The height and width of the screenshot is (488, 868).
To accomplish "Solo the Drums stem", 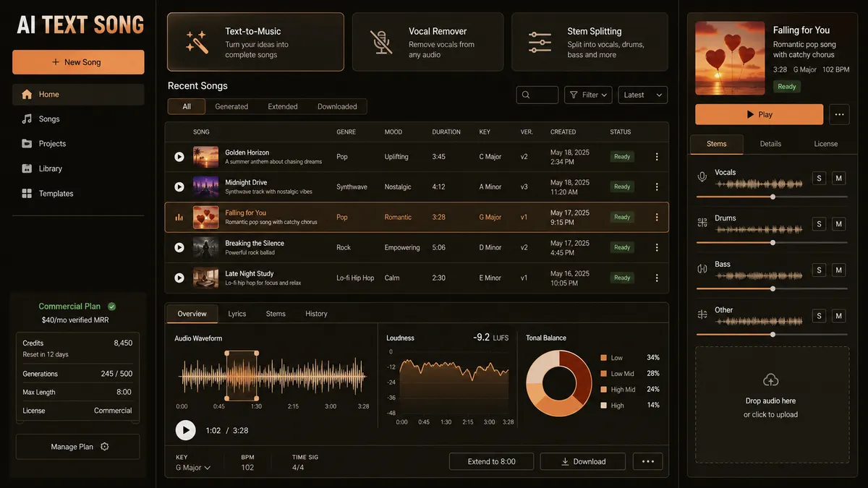I will (x=819, y=224).
